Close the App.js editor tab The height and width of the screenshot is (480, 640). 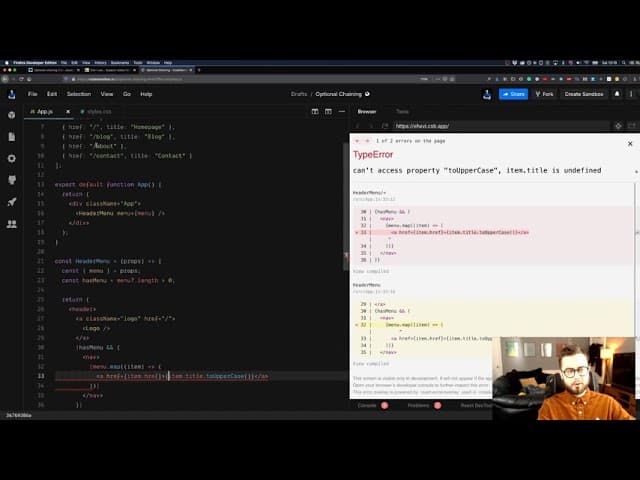[x=69, y=112]
